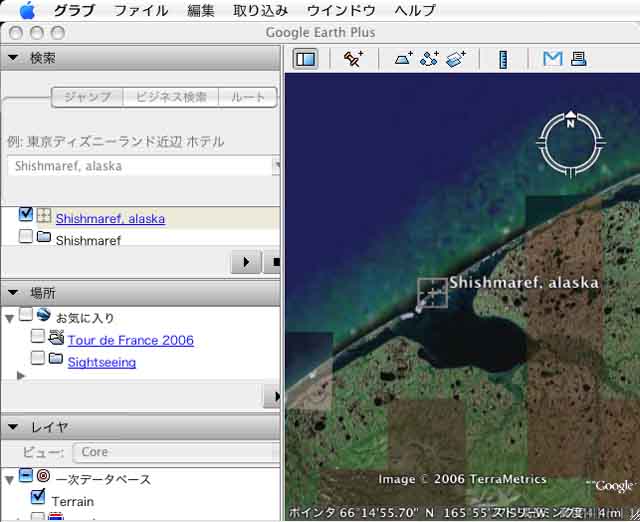Click the compass ring navigation control
Screen dimensions: 640x522
[x=571, y=144]
